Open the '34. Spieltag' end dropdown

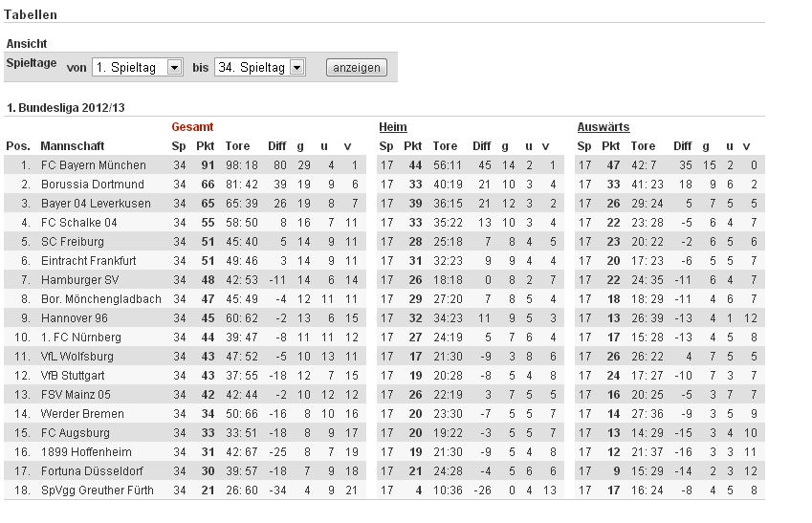(259, 67)
